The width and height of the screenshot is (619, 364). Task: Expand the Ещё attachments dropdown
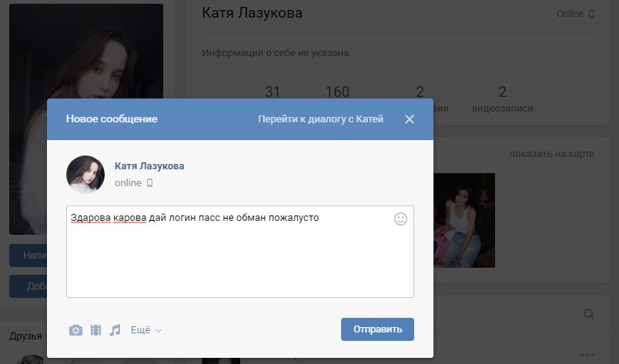[146, 330]
